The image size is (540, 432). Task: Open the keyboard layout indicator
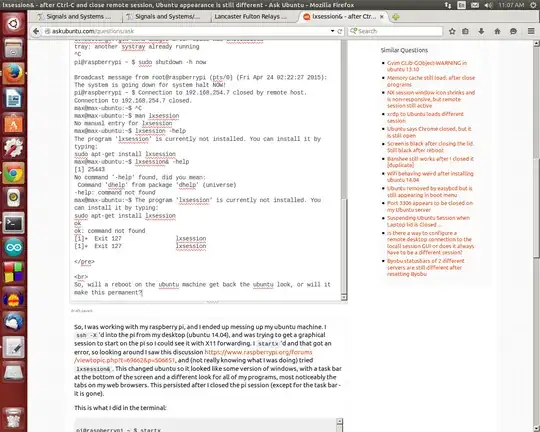pos(461,5)
